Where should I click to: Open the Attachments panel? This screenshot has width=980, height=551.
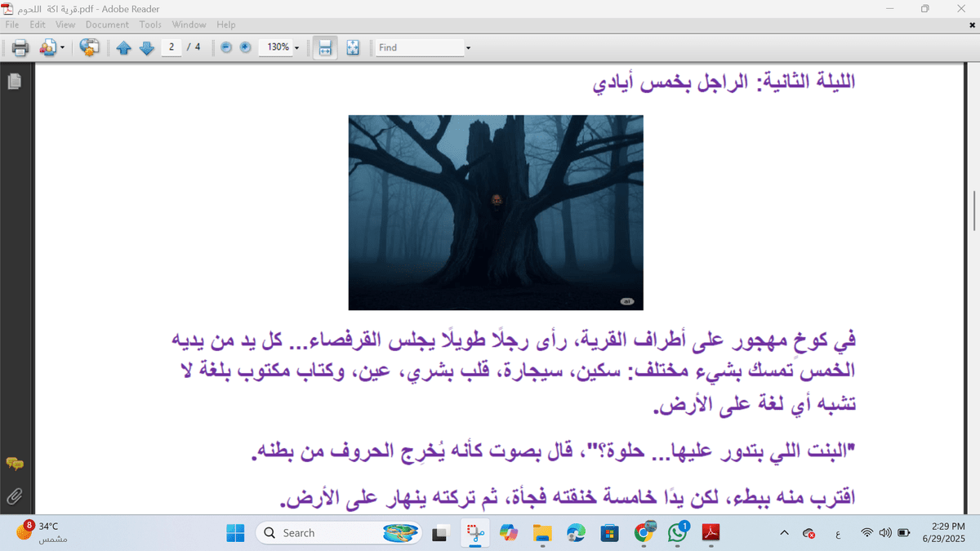tap(14, 496)
